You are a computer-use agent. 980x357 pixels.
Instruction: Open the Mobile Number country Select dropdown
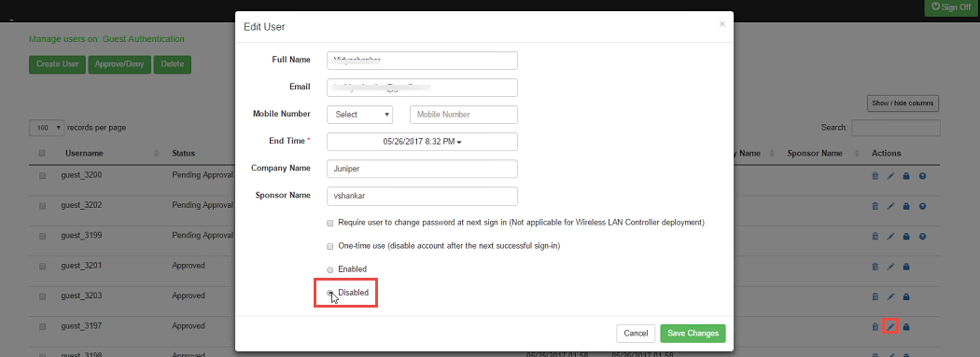click(359, 115)
